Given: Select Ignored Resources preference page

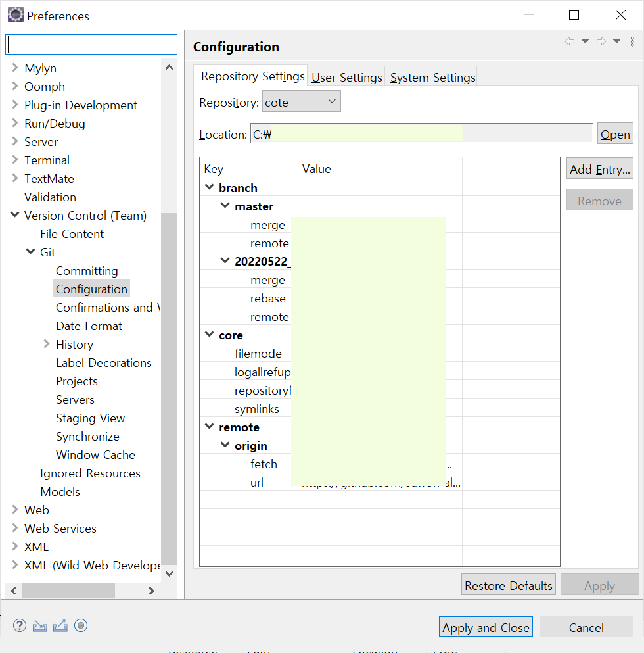Looking at the screenshot, I should coord(90,473).
